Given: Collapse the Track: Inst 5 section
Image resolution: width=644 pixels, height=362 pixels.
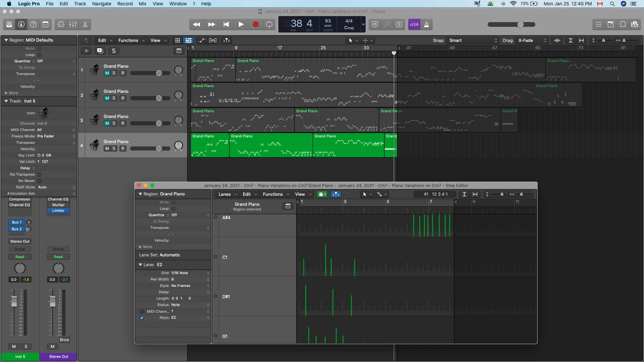Looking at the screenshot, I should click(6, 101).
